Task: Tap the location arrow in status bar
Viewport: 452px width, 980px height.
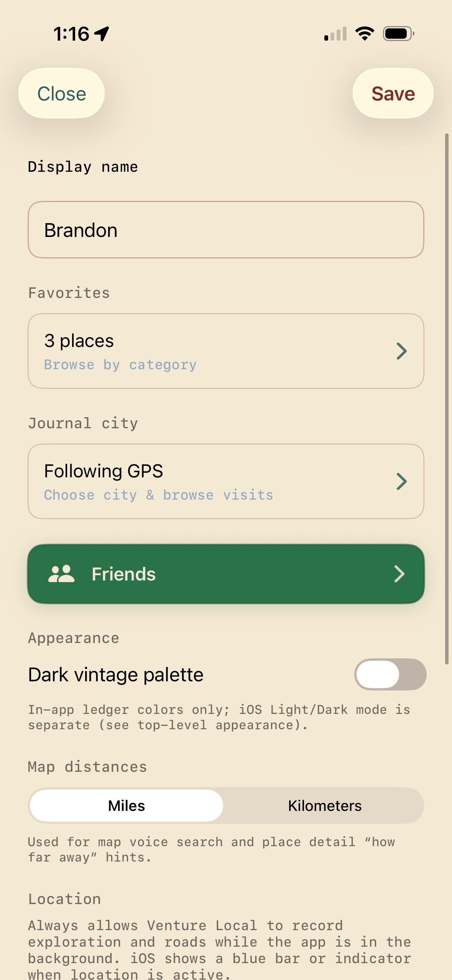Action: (102, 34)
